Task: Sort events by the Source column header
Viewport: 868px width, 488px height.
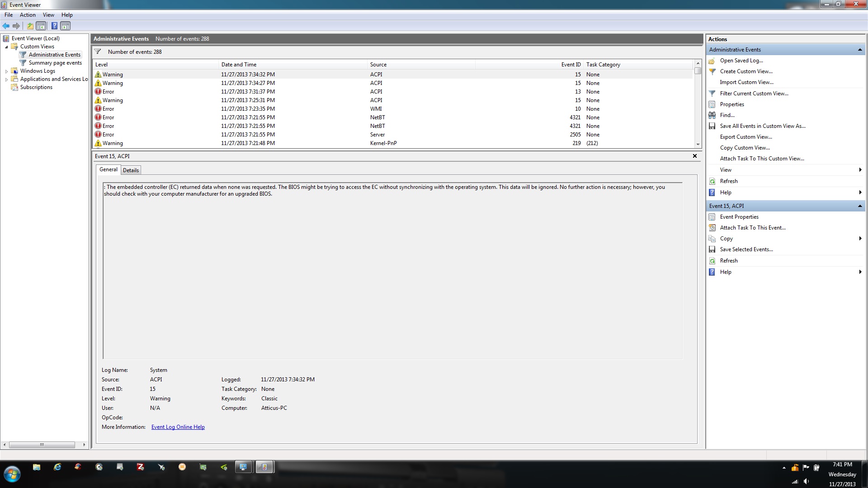Action: tap(421, 65)
